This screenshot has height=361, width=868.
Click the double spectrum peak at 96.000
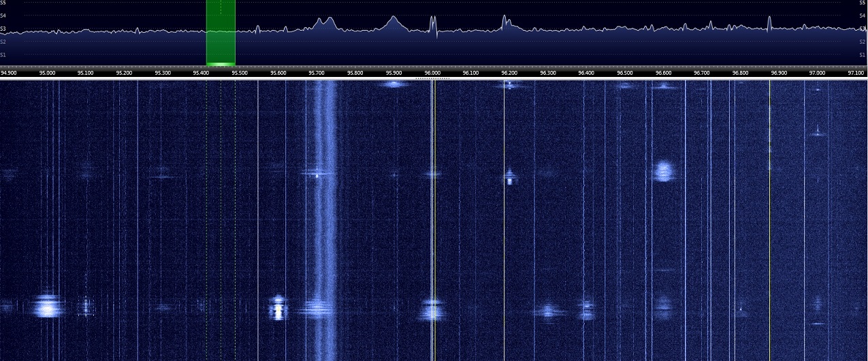click(x=433, y=24)
